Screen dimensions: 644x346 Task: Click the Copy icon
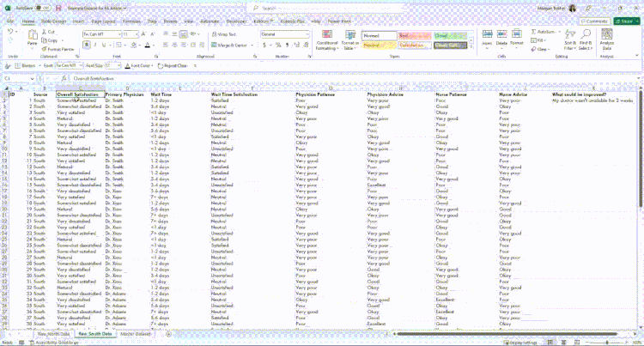[x=44, y=40]
